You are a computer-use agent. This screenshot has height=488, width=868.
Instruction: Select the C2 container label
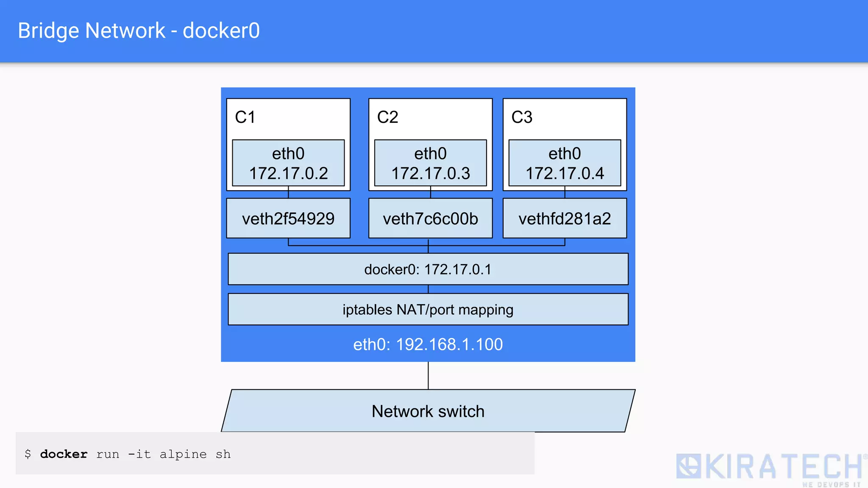(x=387, y=117)
